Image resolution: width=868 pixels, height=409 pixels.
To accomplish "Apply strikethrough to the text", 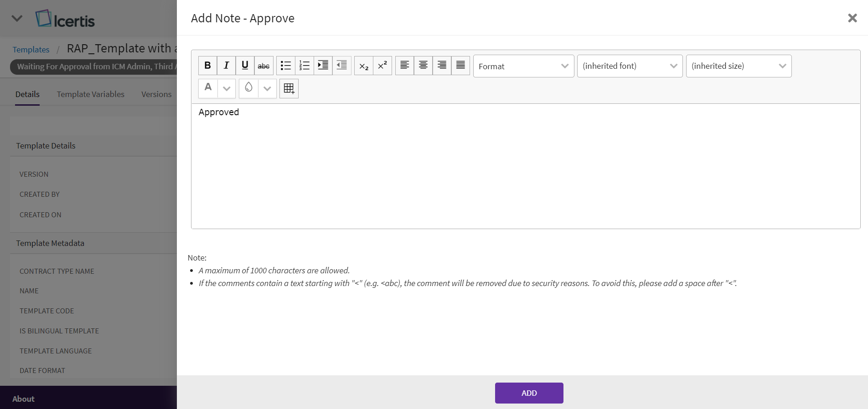I will point(263,66).
